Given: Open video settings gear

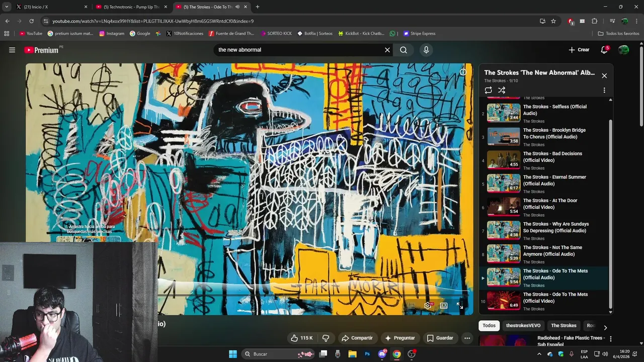Looking at the screenshot, I should click(x=428, y=305).
